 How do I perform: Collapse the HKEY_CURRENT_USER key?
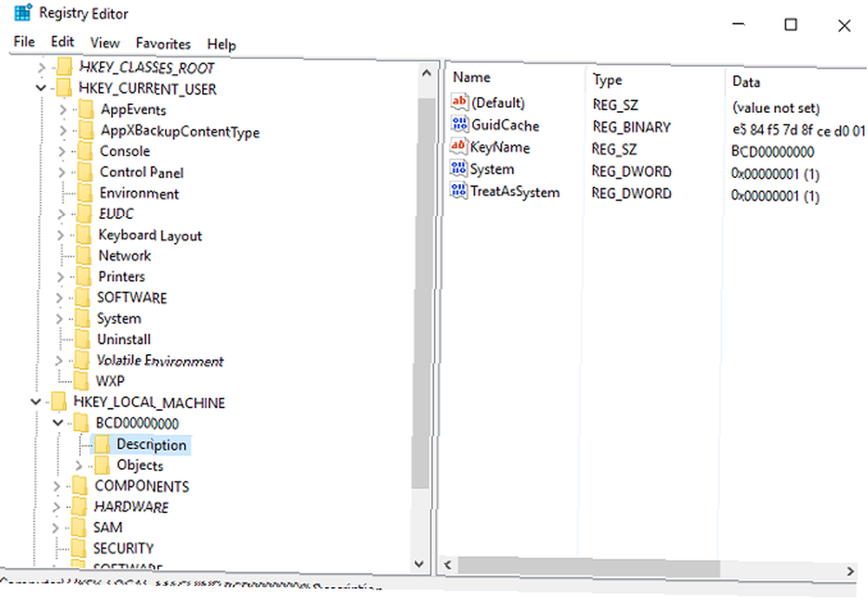(x=41, y=88)
